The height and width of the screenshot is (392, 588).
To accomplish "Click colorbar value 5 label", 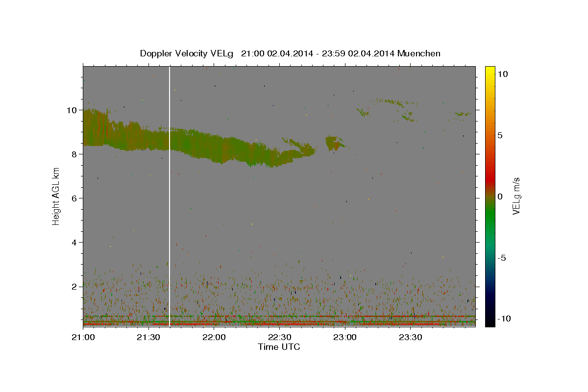I will tap(500, 135).
